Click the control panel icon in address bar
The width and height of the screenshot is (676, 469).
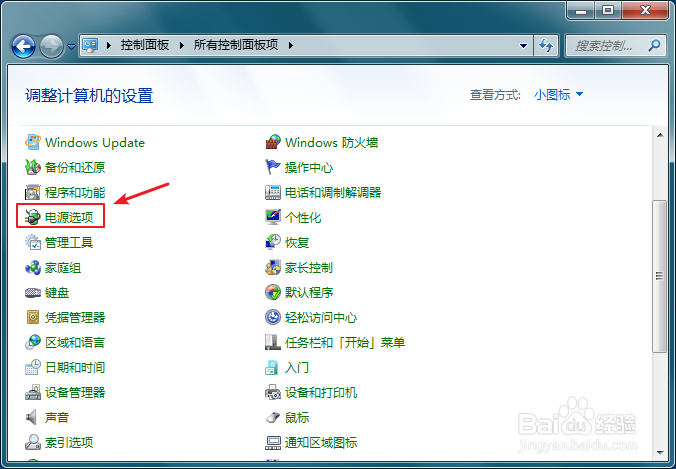pyautogui.click(x=91, y=45)
